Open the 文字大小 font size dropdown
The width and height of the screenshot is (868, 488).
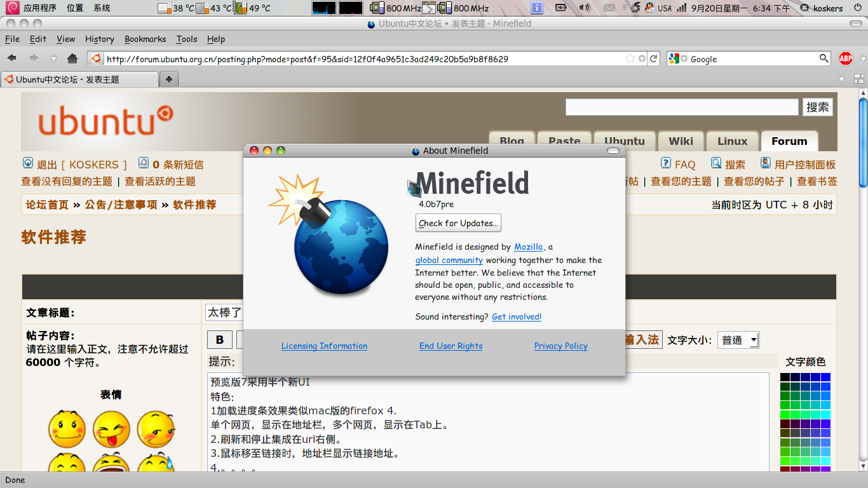point(738,340)
